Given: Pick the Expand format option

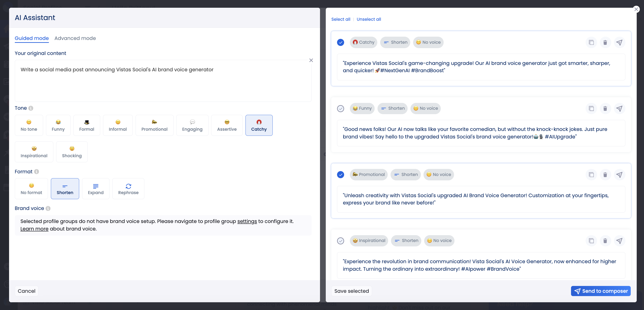Looking at the screenshot, I should coord(96,189).
